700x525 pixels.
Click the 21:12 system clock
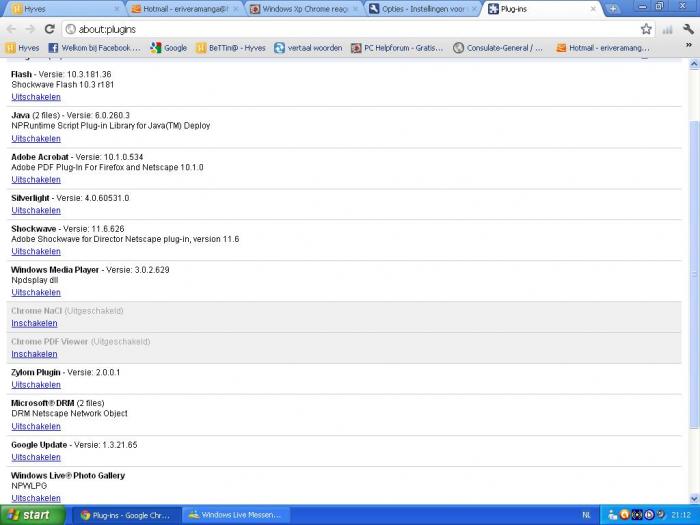coord(681,515)
